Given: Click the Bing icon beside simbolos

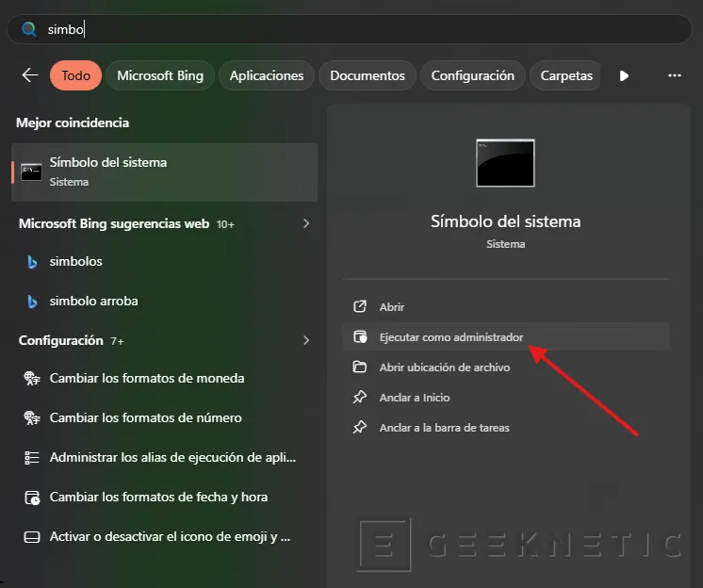Looking at the screenshot, I should [32, 262].
